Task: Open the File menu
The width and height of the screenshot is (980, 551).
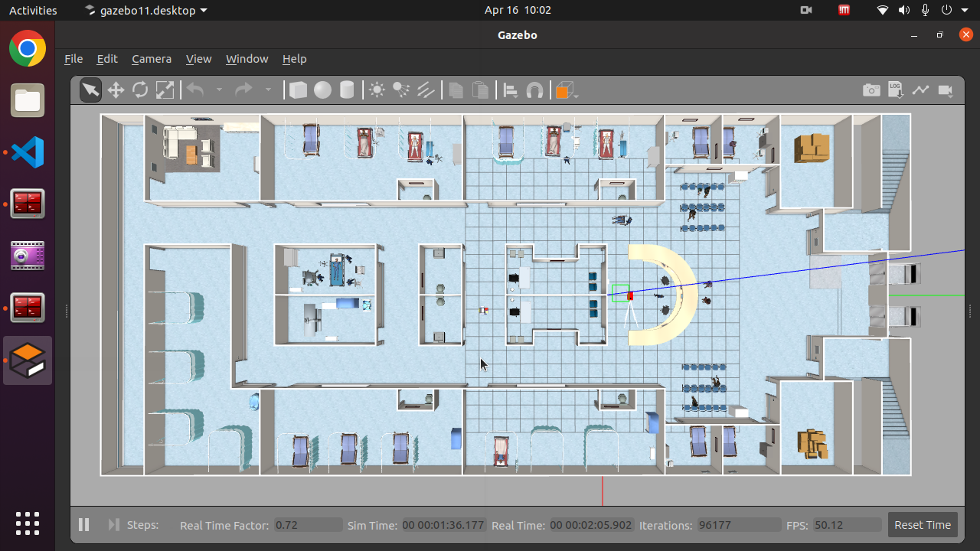Action: (73, 59)
